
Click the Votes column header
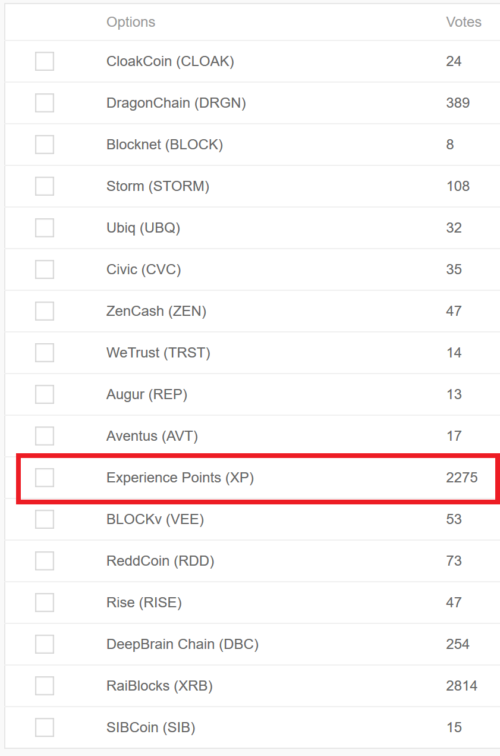pyautogui.click(x=463, y=22)
